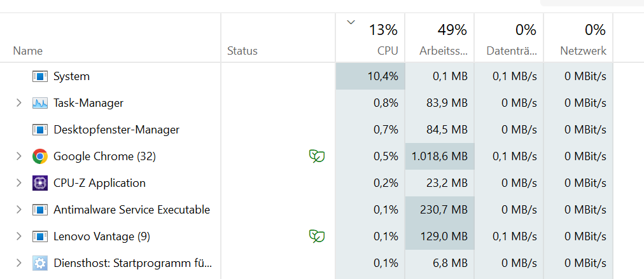
Task: Click Lenovo Vantage's efficiency leaf icon
Action: coord(316,236)
